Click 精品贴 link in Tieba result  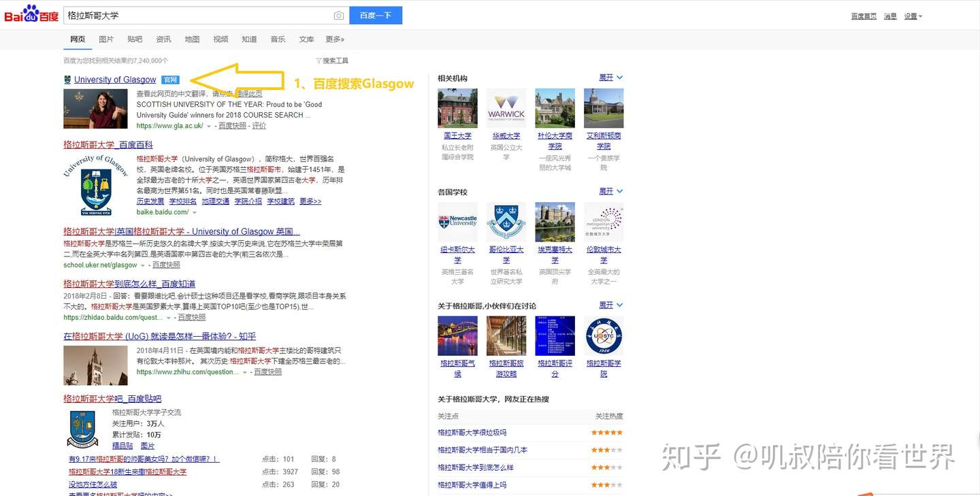[x=122, y=446]
